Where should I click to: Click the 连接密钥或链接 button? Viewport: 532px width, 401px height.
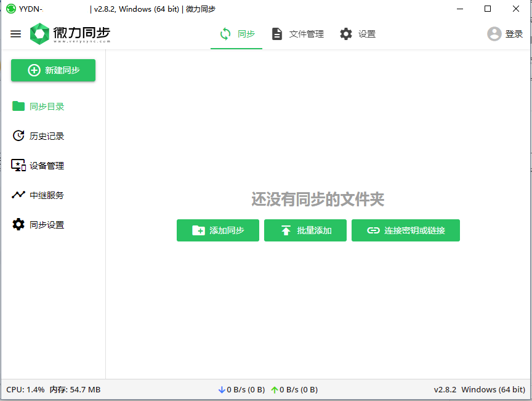pyautogui.click(x=406, y=230)
